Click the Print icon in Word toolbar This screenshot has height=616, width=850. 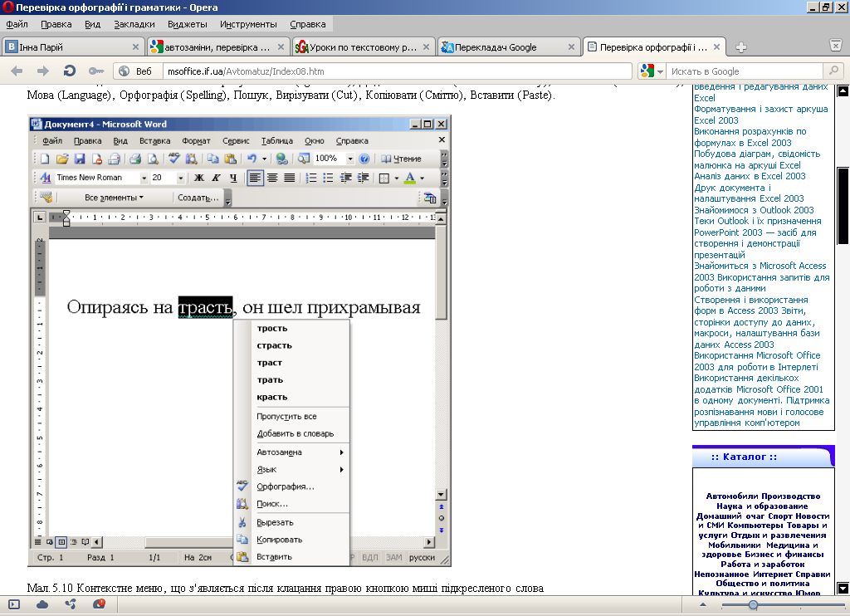click(135, 159)
